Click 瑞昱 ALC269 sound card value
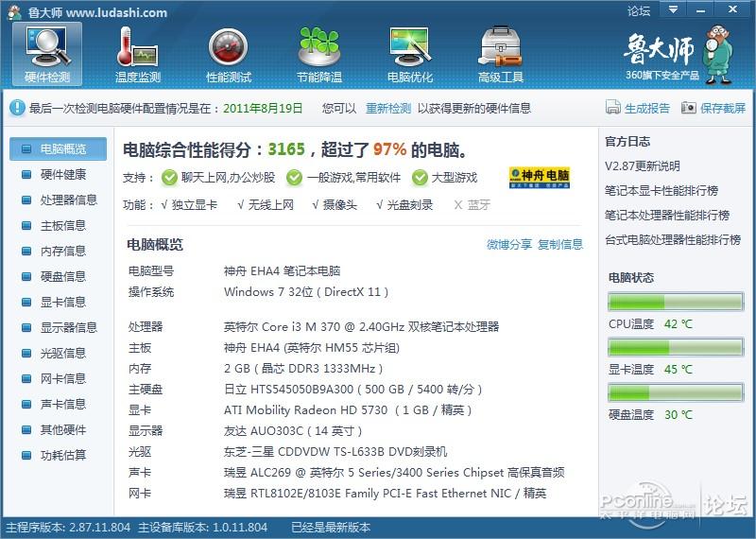Screen dimensions: 756x539 point(394,473)
